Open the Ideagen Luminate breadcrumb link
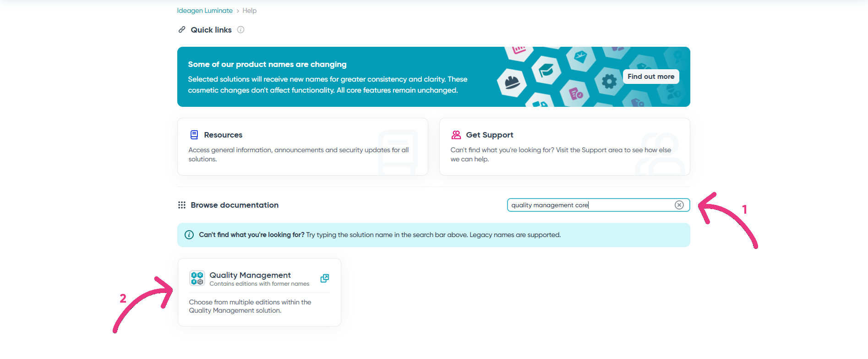868x359 pixels. 205,11
